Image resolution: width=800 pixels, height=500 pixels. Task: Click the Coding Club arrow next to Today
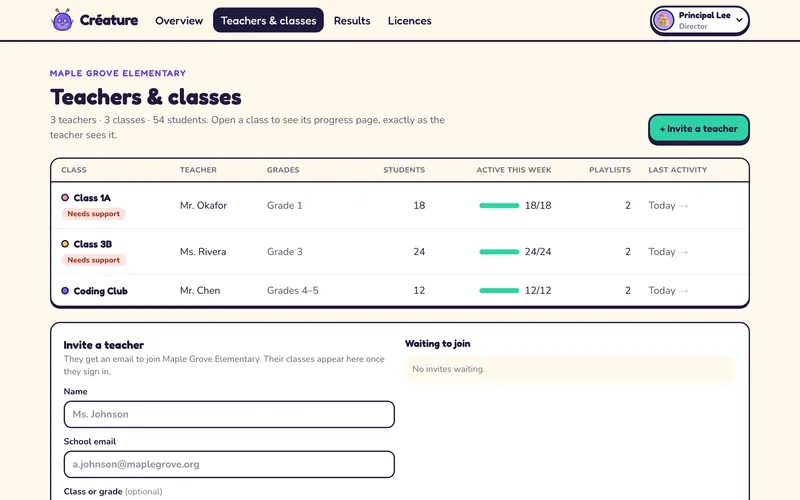[684, 291]
